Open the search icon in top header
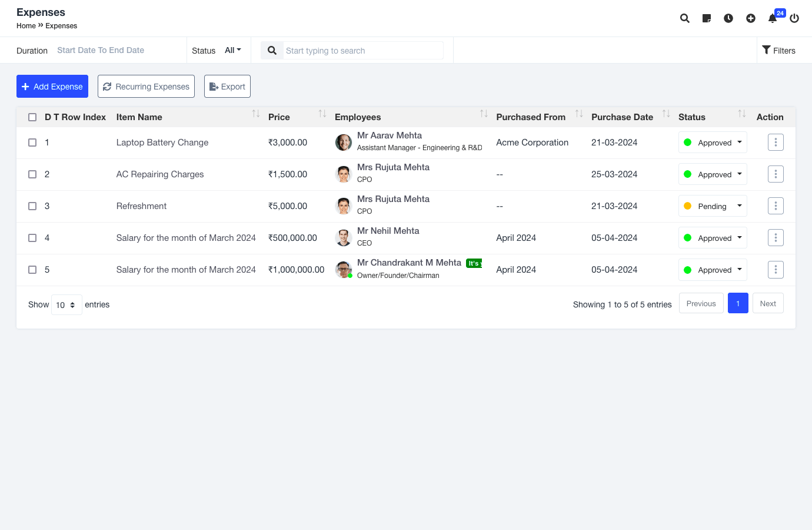Image resolution: width=812 pixels, height=530 pixels. 684,18
